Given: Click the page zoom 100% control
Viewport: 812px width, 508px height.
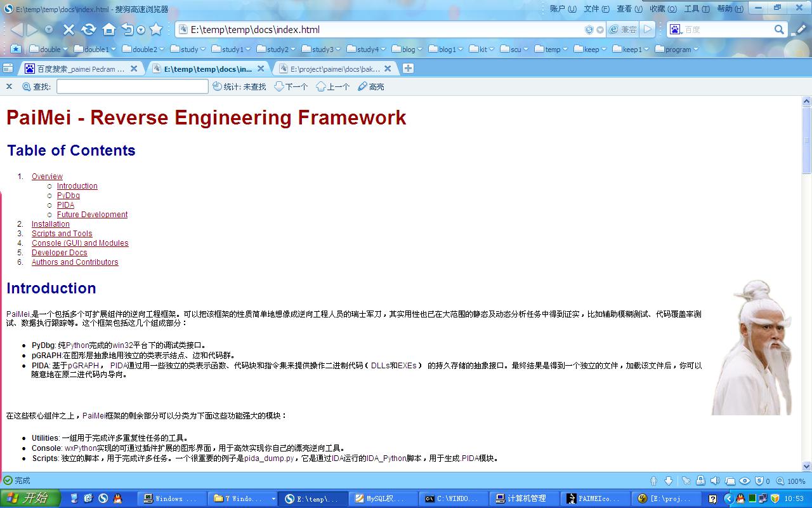Looking at the screenshot, I should coord(792,481).
